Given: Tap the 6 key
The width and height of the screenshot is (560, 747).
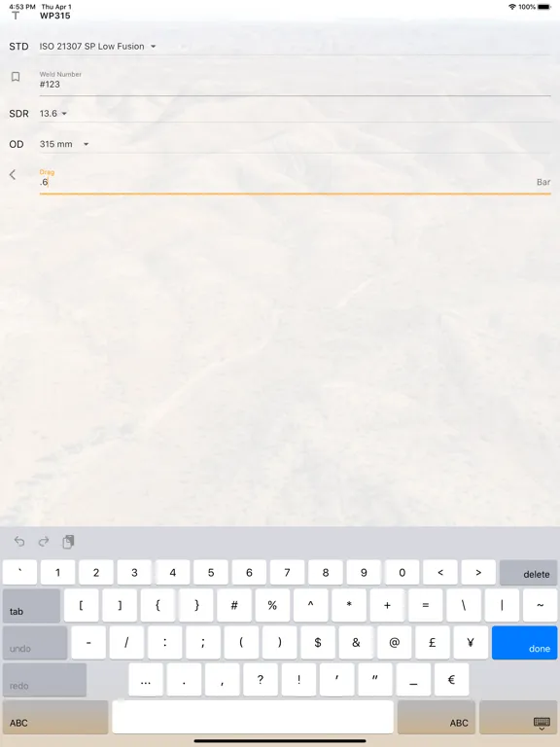Looking at the screenshot, I should point(249,572).
